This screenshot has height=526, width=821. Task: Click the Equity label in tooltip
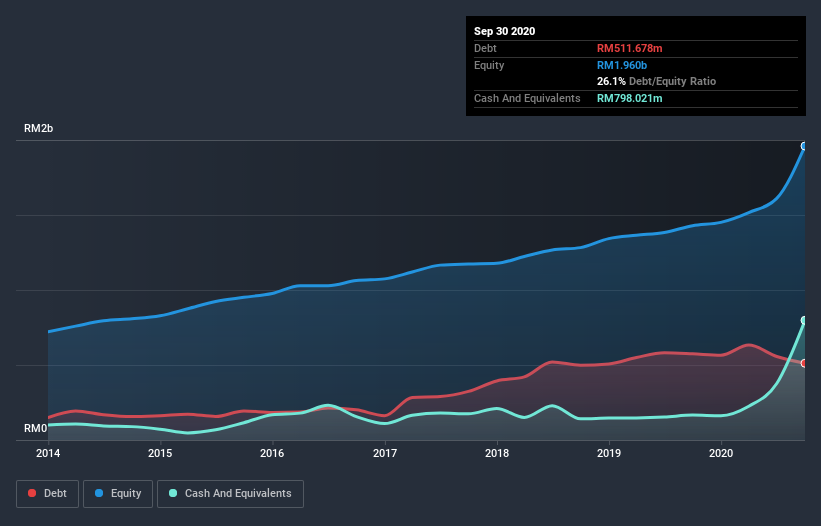point(489,65)
